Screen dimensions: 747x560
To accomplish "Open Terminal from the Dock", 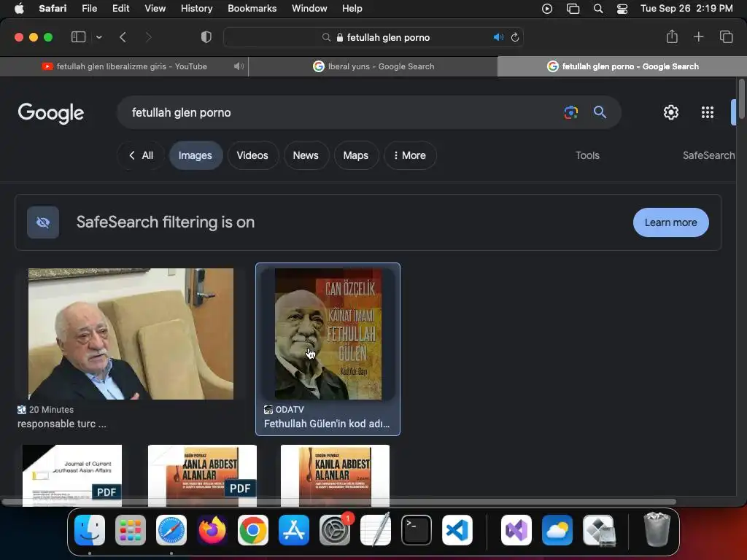I will tap(417, 530).
